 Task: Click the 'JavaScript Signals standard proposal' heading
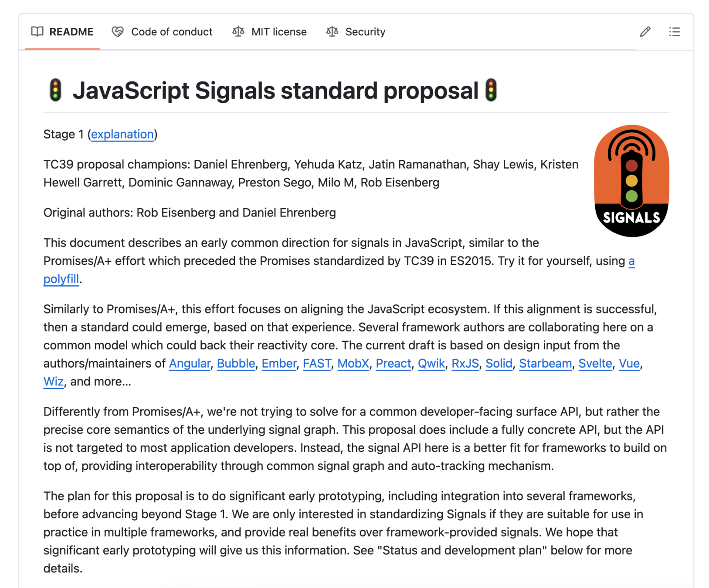[x=275, y=91]
